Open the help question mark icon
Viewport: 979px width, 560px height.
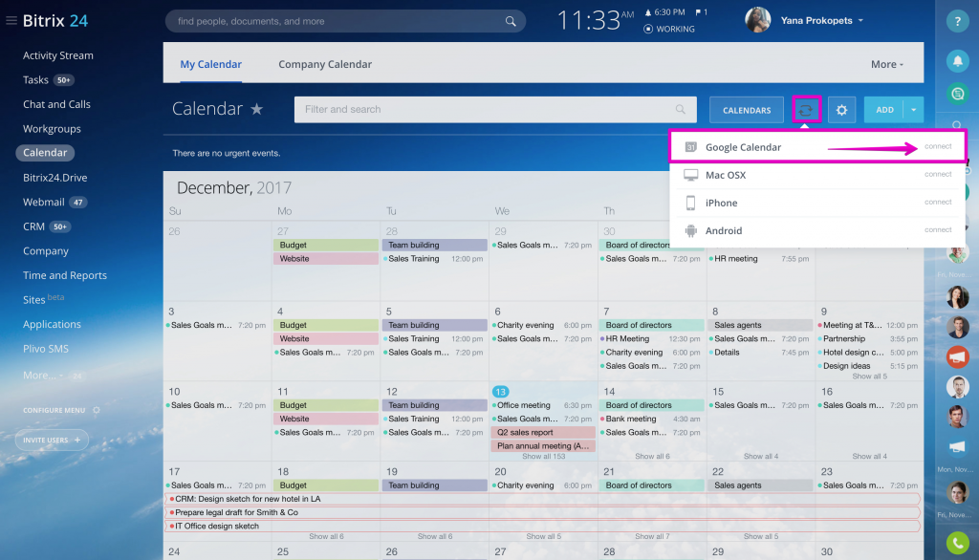click(957, 21)
